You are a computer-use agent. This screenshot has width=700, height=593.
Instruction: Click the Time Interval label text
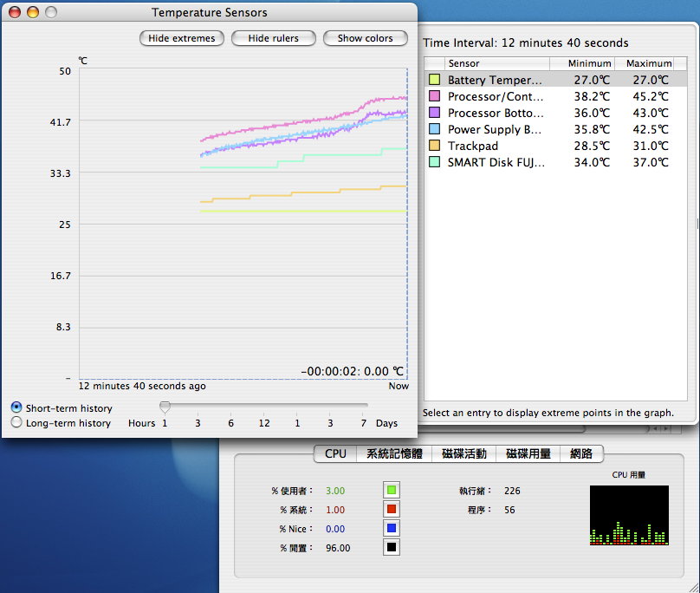click(526, 42)
